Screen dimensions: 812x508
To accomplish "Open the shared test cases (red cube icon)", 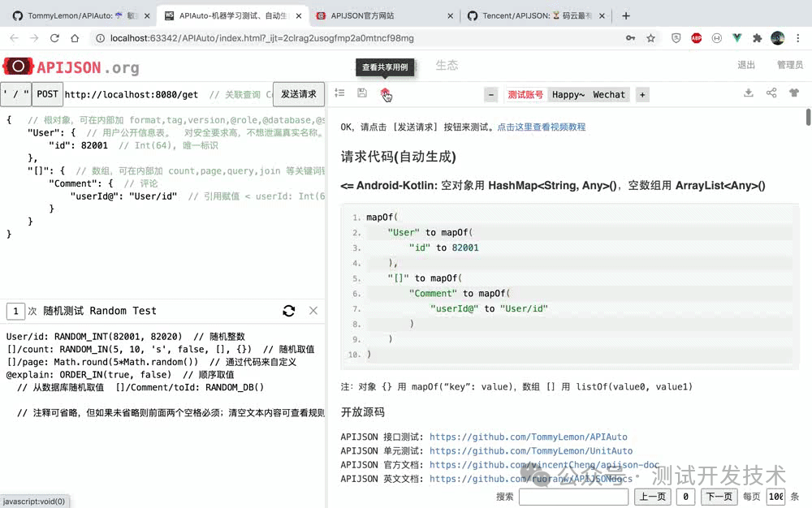I will click(x=385, y=93).
